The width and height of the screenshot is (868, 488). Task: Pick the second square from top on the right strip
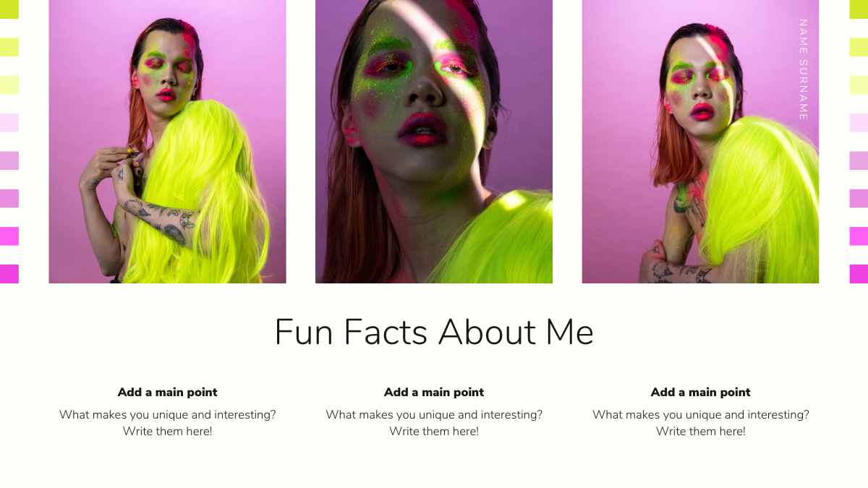(859, 47)
